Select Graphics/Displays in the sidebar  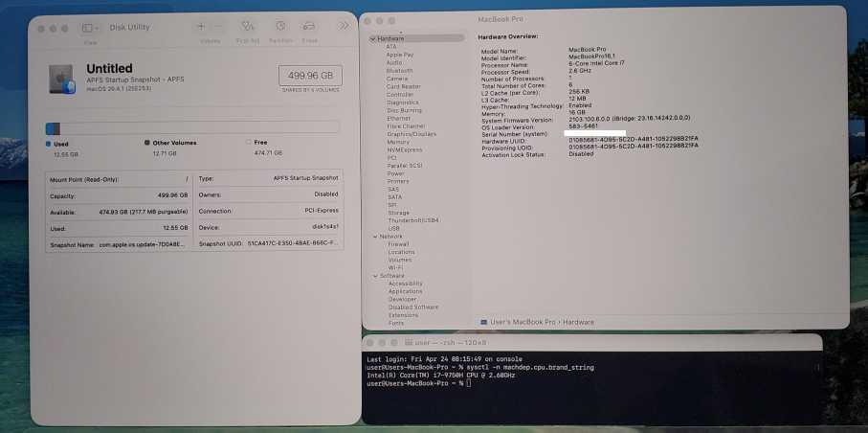point(412,134)
